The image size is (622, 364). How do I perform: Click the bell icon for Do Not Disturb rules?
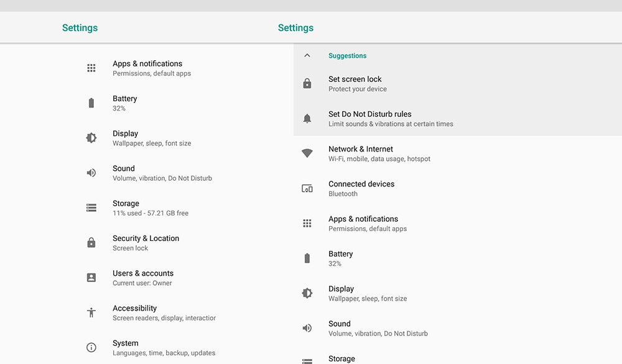click(307, 119)
